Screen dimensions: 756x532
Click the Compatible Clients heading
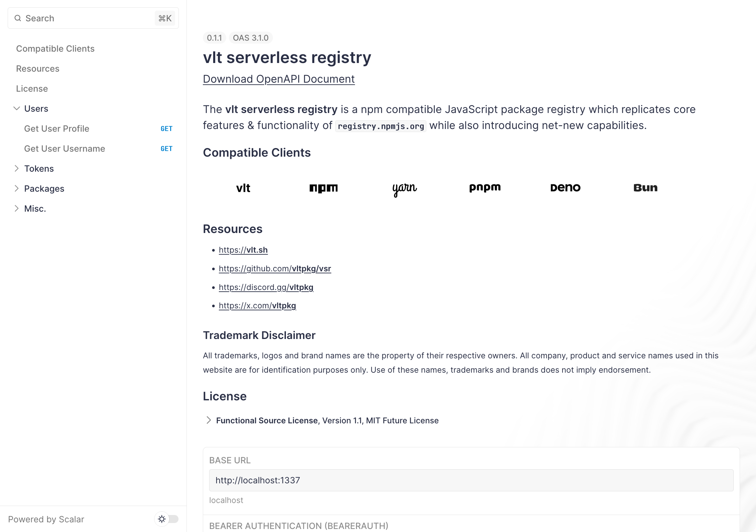257,153
